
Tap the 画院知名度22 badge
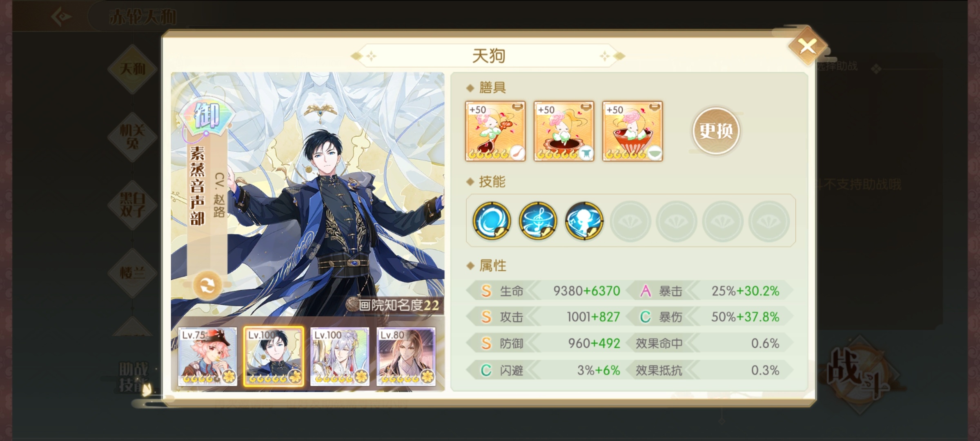[393, 305]
